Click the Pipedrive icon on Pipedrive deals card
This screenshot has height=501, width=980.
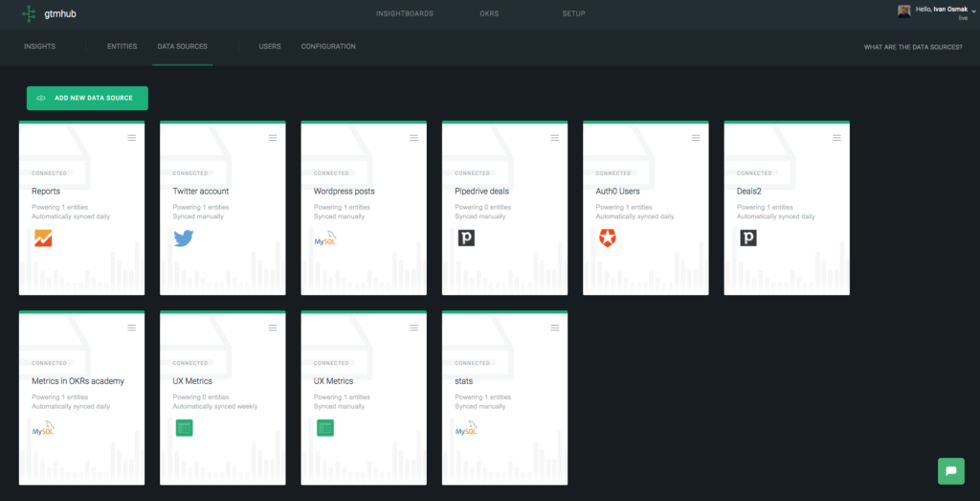click(x=466, y=238)
